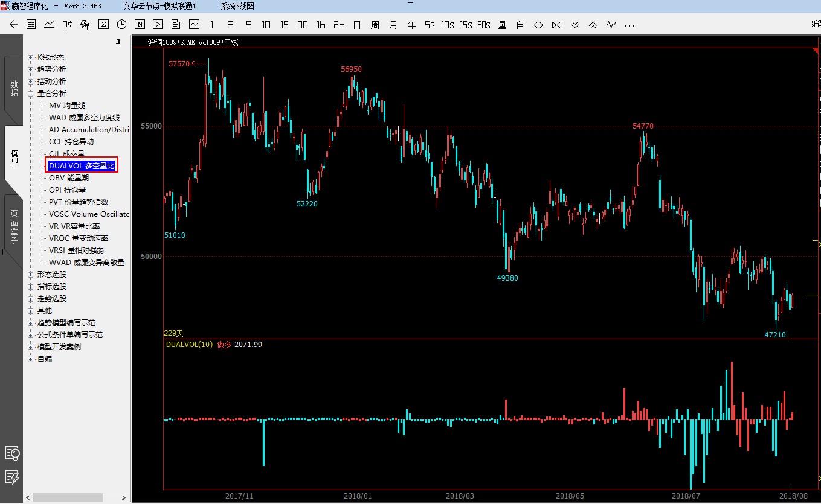Switch to the 5-minute period
This screenshot has height=504, width=821.
(248, 25)
